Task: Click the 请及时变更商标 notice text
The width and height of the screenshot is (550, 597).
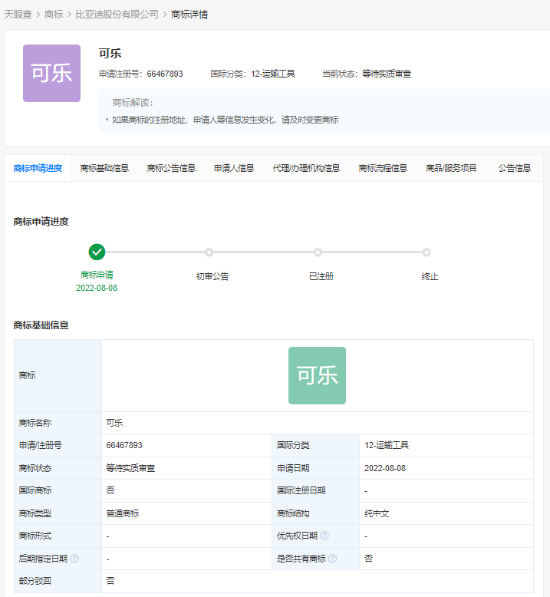Action: click(309, 120)
